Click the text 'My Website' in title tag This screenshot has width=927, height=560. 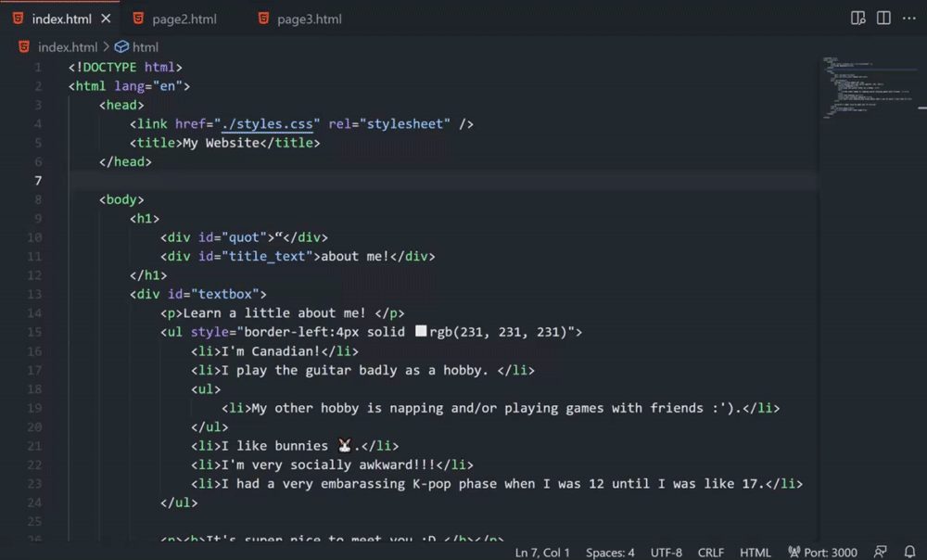222,143
